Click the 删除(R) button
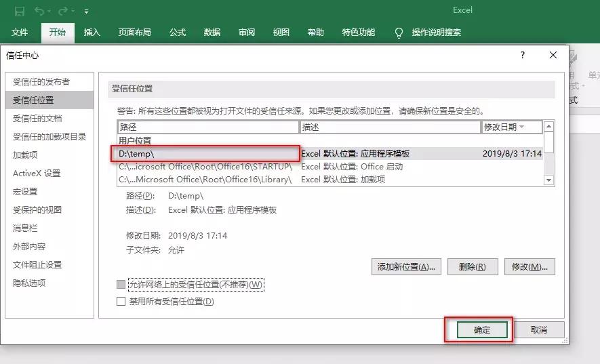The image size is (600, 364). (x=473, y=267)
